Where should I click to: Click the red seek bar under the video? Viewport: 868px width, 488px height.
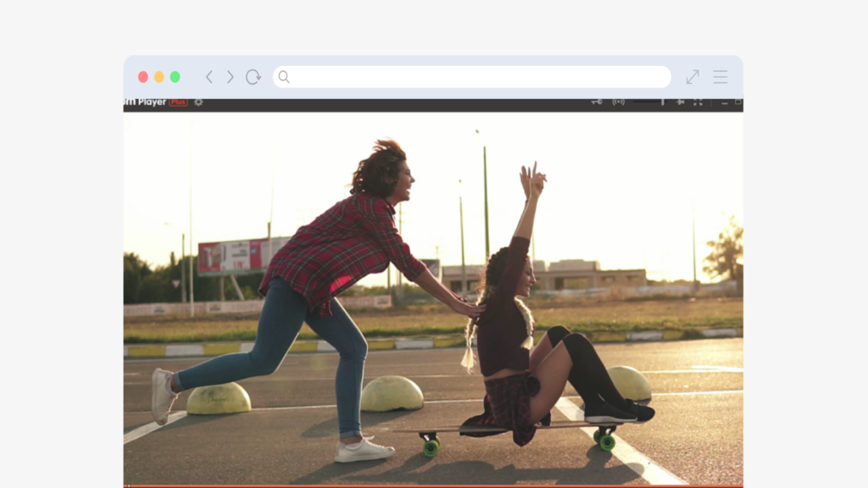click(432, 485)
